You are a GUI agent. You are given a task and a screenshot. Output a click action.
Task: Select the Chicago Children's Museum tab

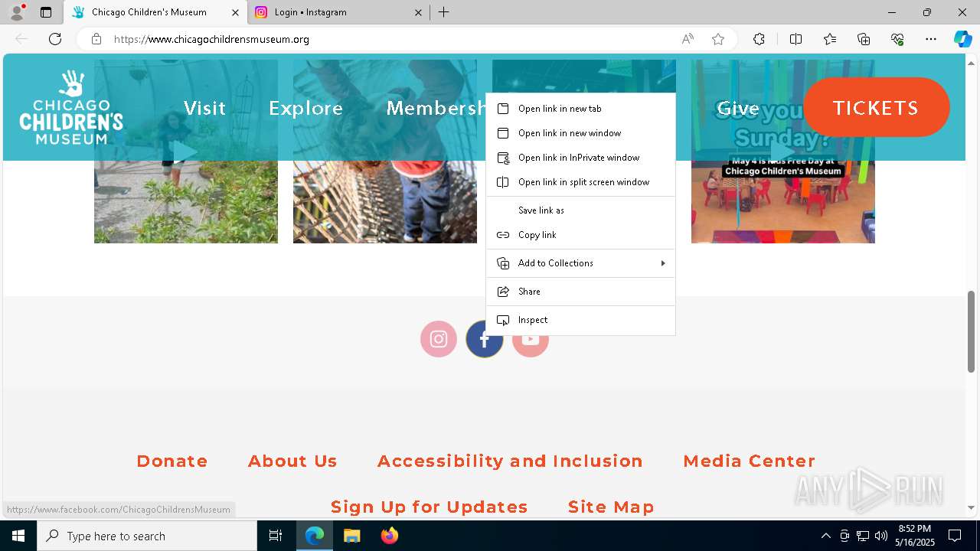pos(155,12)
